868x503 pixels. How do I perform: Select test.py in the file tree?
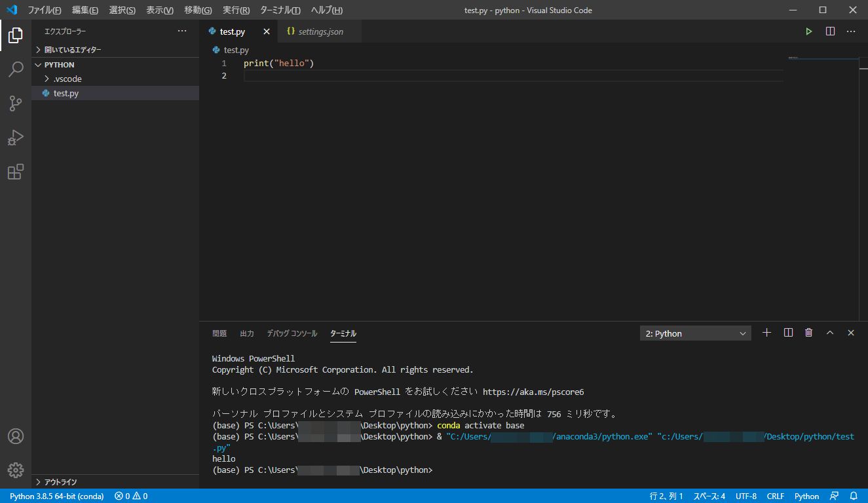pos(115,93)
